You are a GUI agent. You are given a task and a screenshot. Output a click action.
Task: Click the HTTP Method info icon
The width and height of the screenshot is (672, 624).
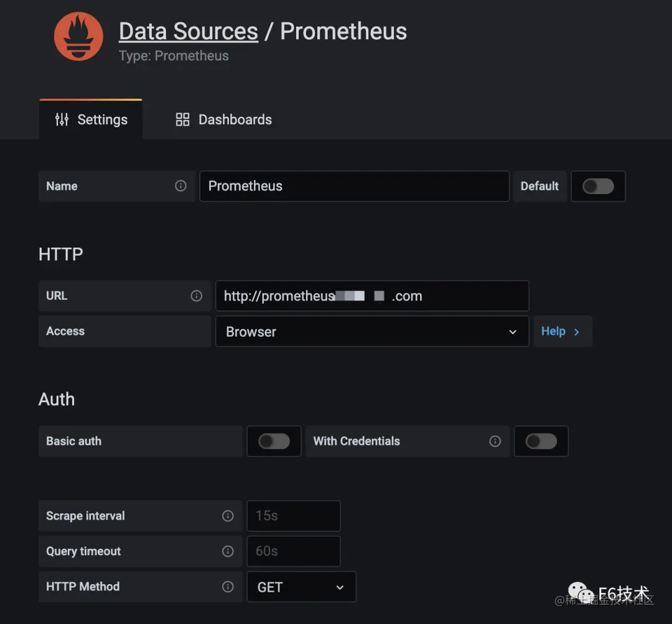(228, 587)
